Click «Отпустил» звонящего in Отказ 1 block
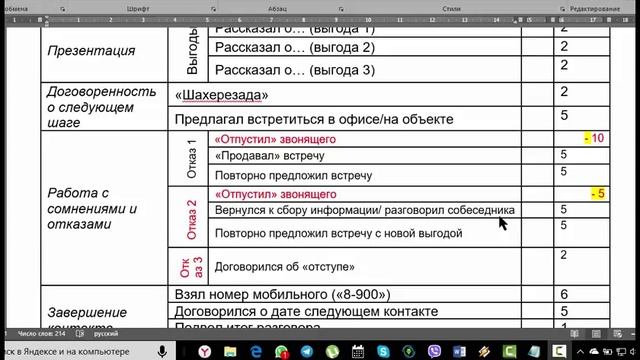This screenshot has height=360, width=640. coord(275,139)
